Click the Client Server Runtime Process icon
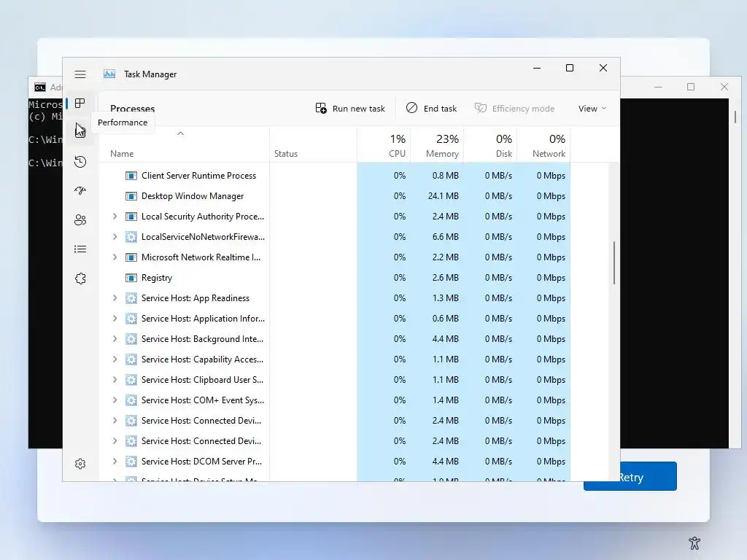 (131, 176)
